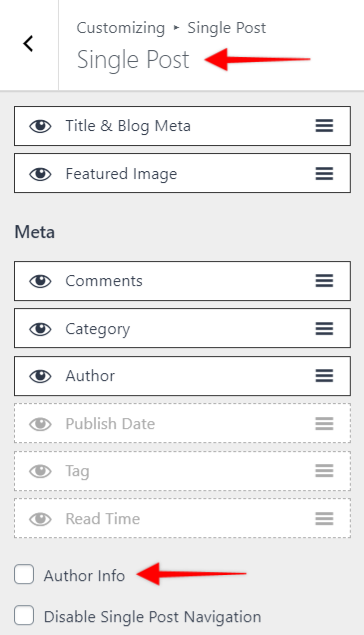Viewport: 364px width, 635px height.
Task: Click the Read Time drag handle
Action: [324, 519]
